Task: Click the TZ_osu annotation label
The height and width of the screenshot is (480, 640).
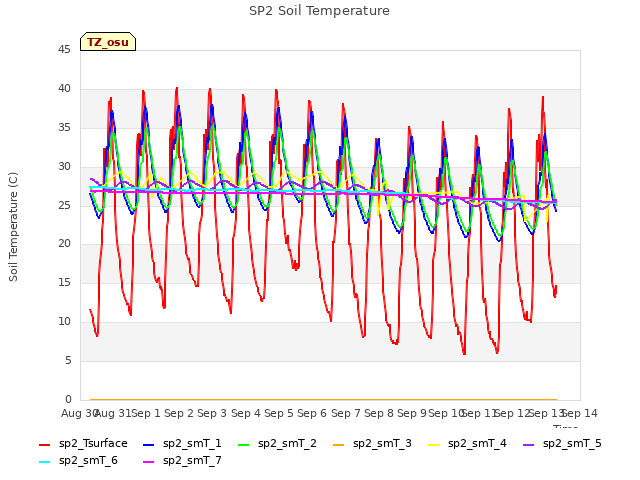Action: pyautogui.click(x=108, y=42)
